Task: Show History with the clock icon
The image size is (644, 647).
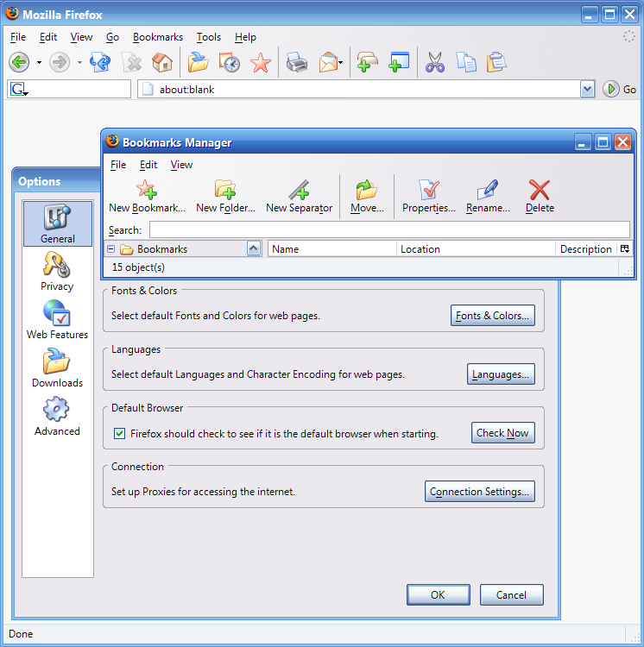Action: click(x=230, y=63)
